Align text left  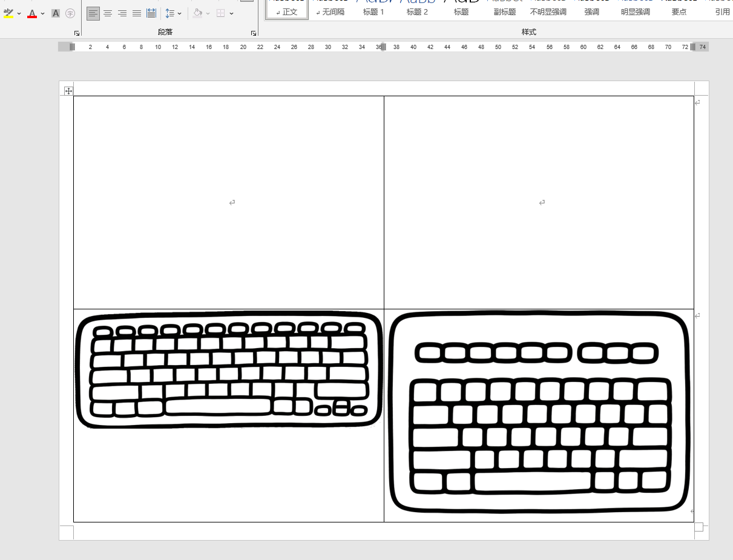93,13
